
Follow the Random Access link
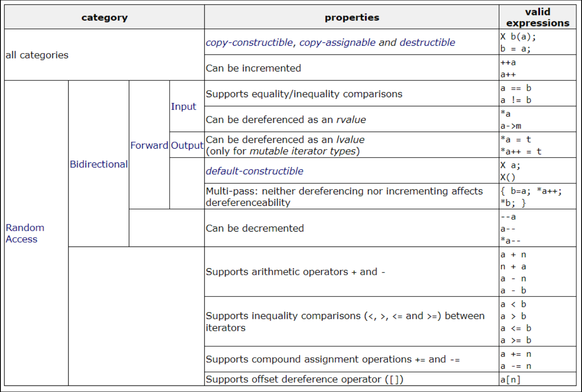click(25, 233)
